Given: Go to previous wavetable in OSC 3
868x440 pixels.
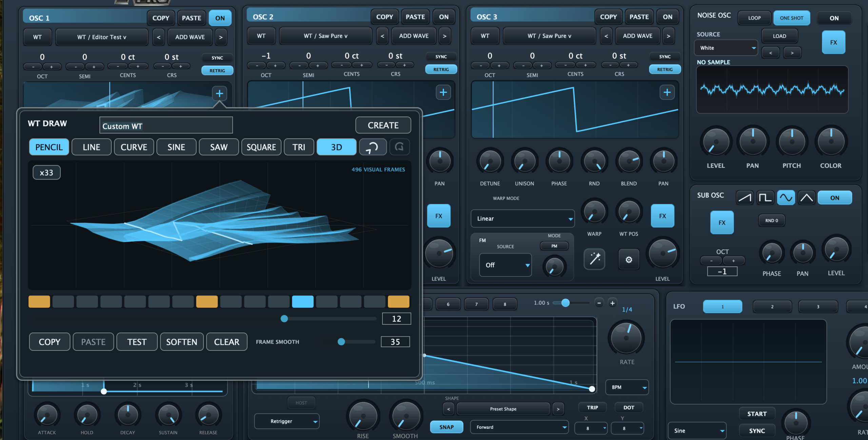Looking at the screenshot, I should click(x=606, y=36).
